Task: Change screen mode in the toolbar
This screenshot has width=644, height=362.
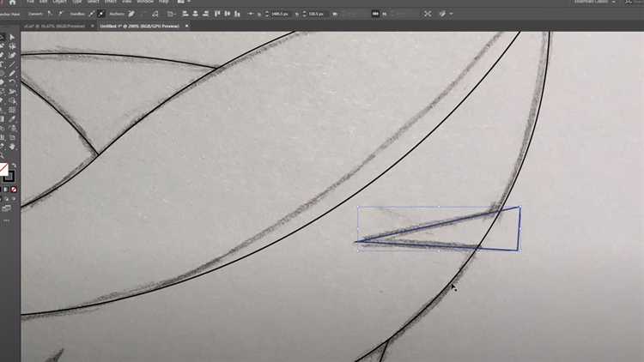Action: pyautogui.click(x=6, y=208)
